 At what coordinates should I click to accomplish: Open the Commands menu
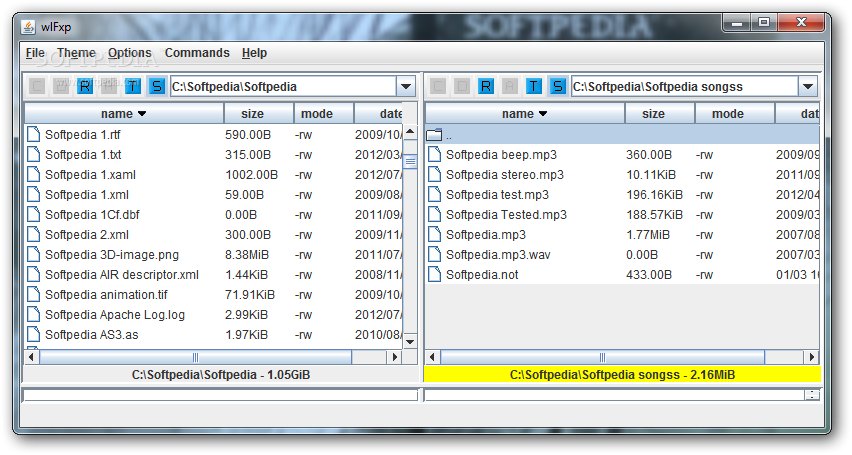(x=197, y=53)
